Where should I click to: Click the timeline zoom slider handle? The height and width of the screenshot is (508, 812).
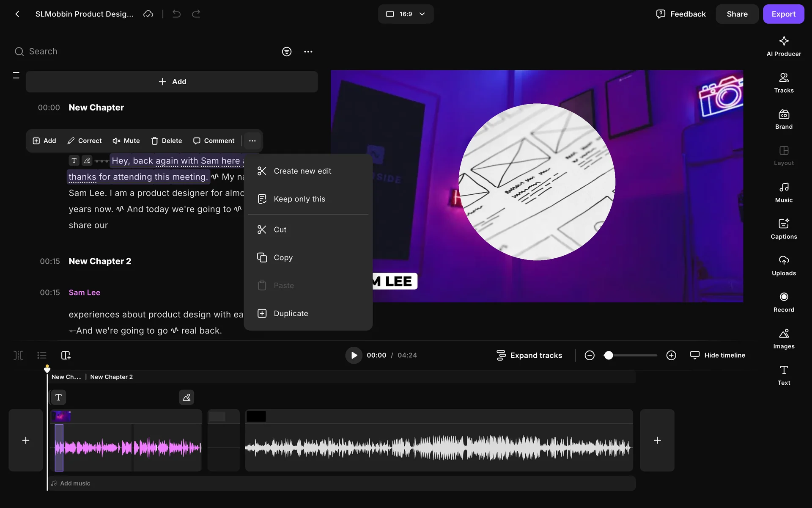608,355
